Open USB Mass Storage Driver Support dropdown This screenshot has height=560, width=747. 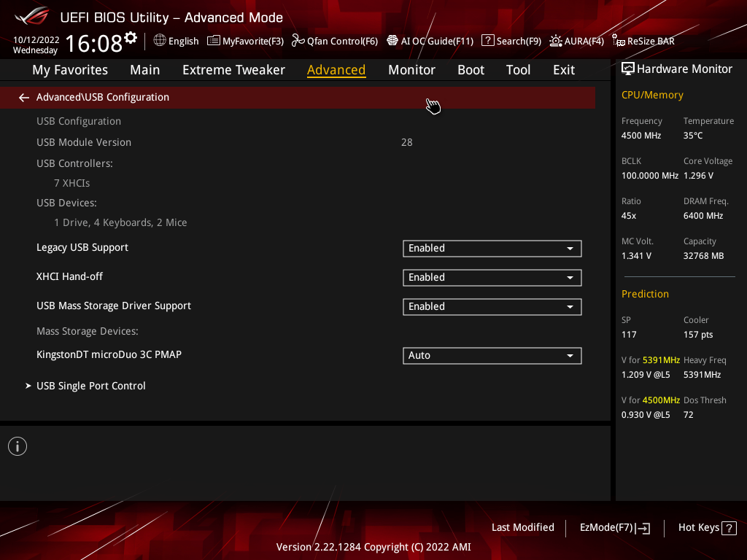pos(492,307)
